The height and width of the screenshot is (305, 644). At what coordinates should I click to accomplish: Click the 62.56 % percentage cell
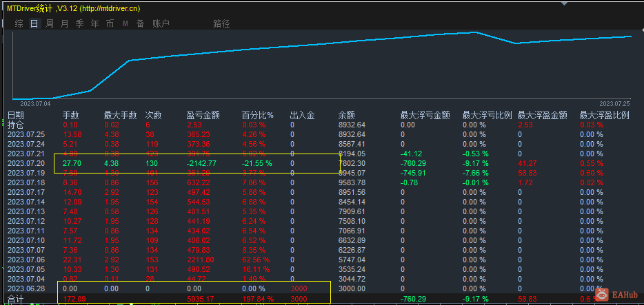(x=256, y=260)
